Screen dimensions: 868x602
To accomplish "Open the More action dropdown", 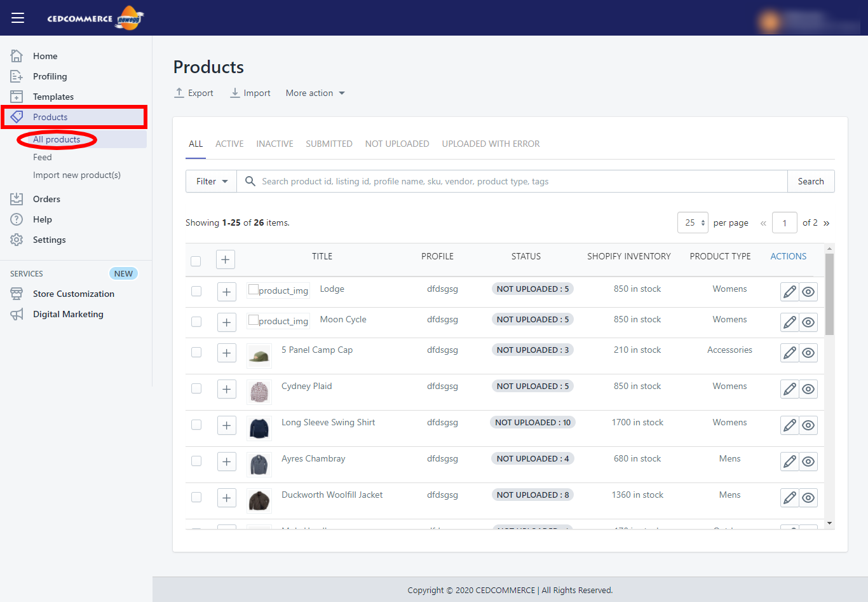I will pos(315,93).
